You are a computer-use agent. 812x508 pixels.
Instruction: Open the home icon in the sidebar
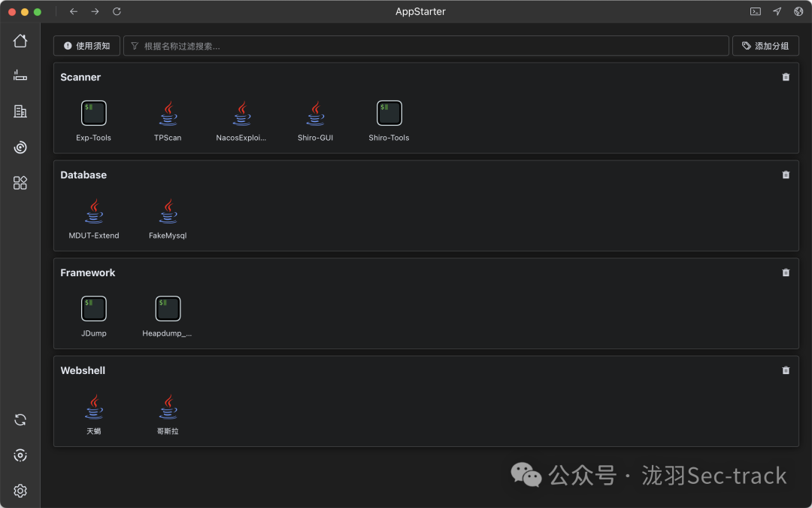tap(20, 41)
